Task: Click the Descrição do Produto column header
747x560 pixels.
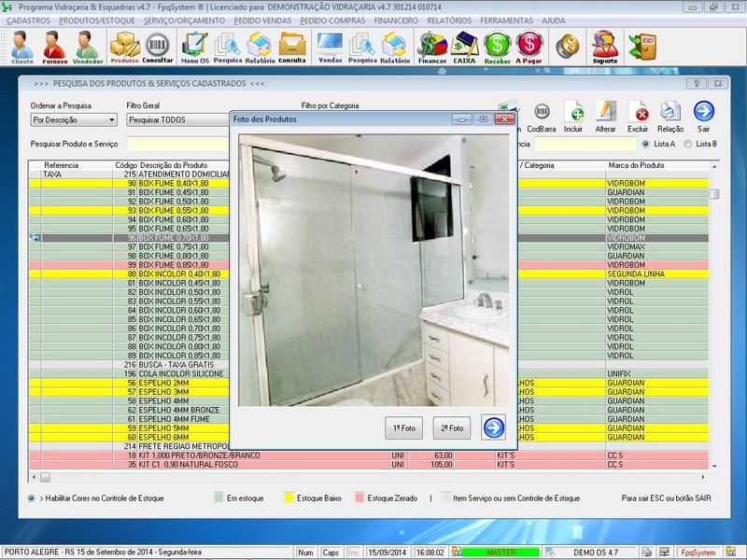Action: coord(174,165)
